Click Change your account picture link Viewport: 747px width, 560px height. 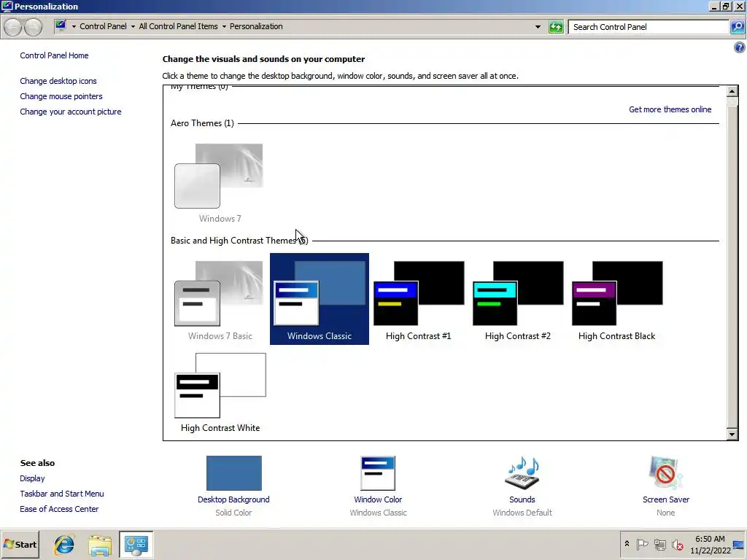[71, 112]
